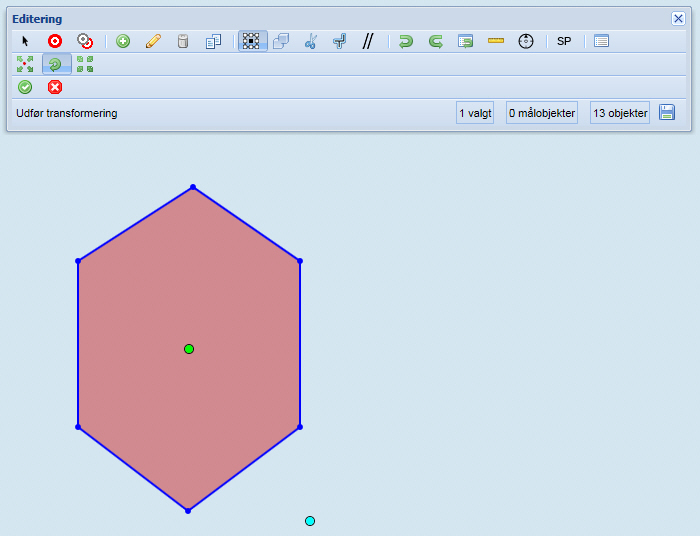Image resolution: width=700 pixels, height=536 pixels.
Task: Click the copy documents icon
Action: (213, 42)
